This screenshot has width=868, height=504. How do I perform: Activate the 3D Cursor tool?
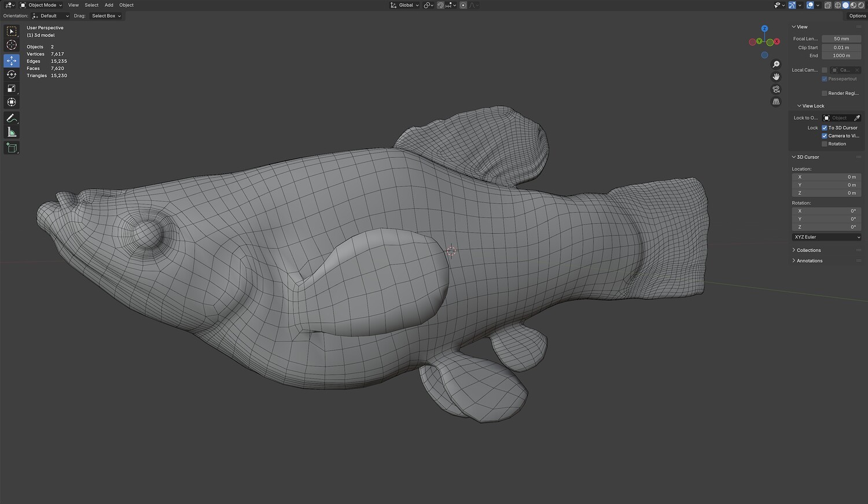pos(12,45)
